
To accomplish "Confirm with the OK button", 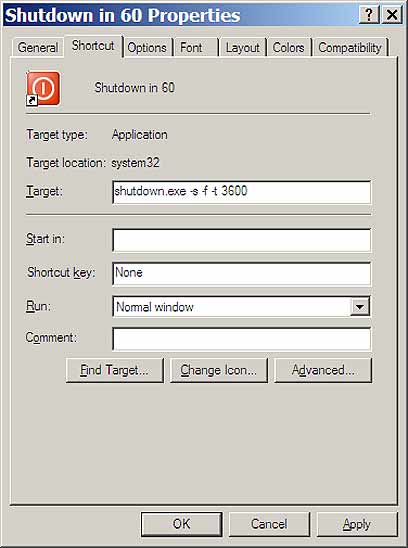I will (x=181, y=524).
